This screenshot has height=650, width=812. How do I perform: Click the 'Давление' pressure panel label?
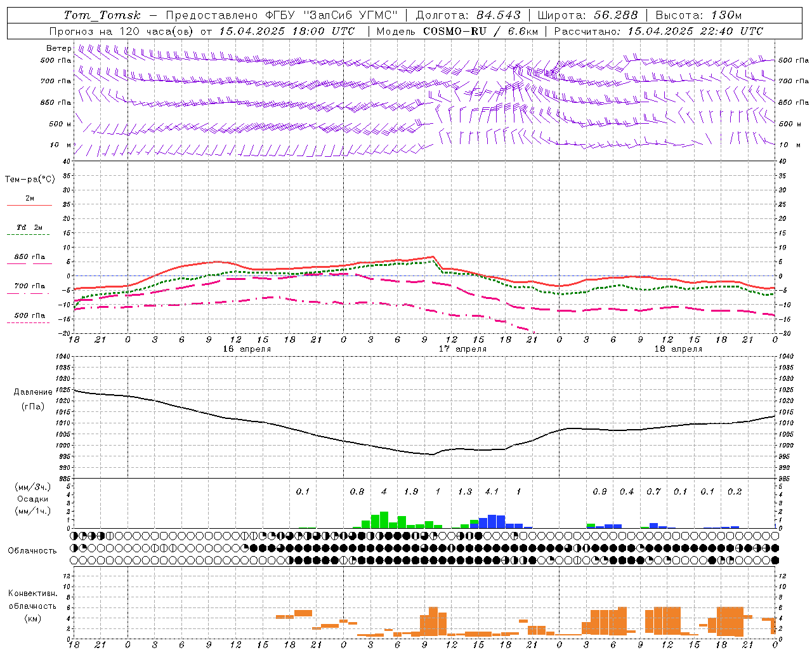(32, 392)
